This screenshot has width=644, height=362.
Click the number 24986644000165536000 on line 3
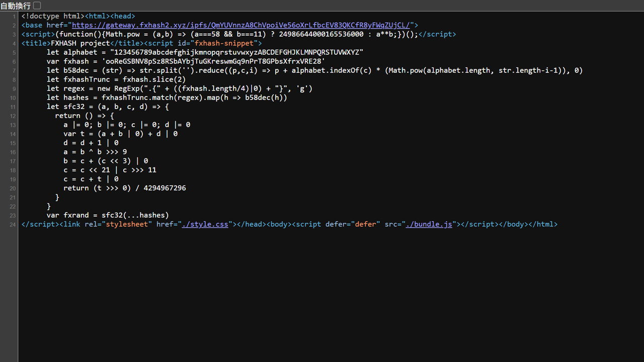click(x=321, y=34)
